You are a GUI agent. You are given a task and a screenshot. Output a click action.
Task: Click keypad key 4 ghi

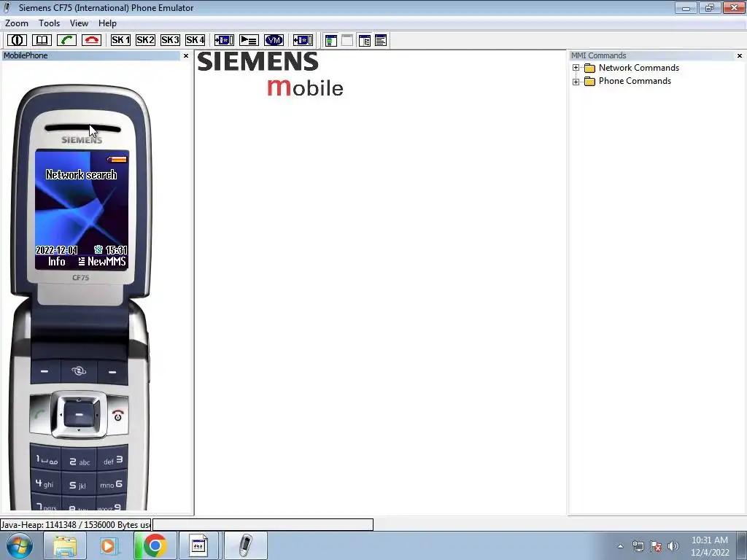point(45,483)
